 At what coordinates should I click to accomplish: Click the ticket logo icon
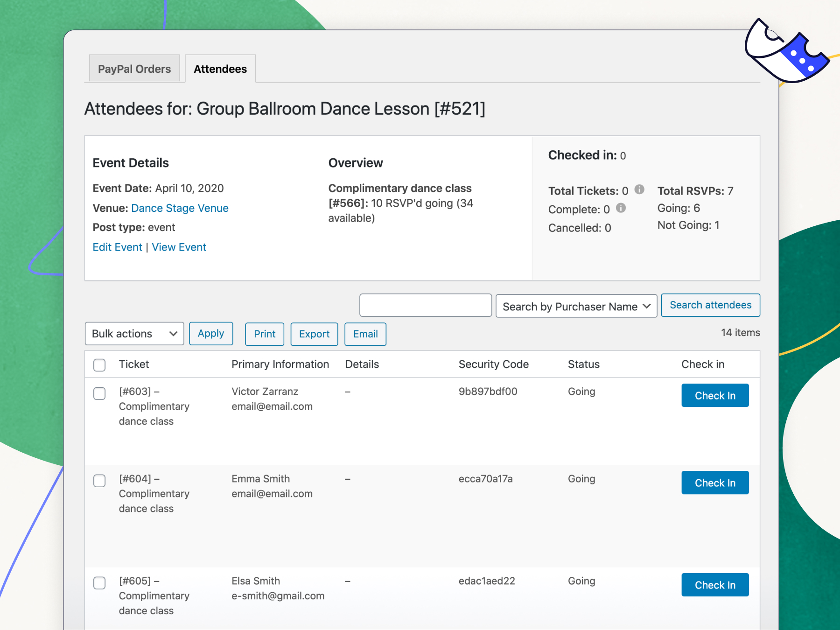[788, 52]
